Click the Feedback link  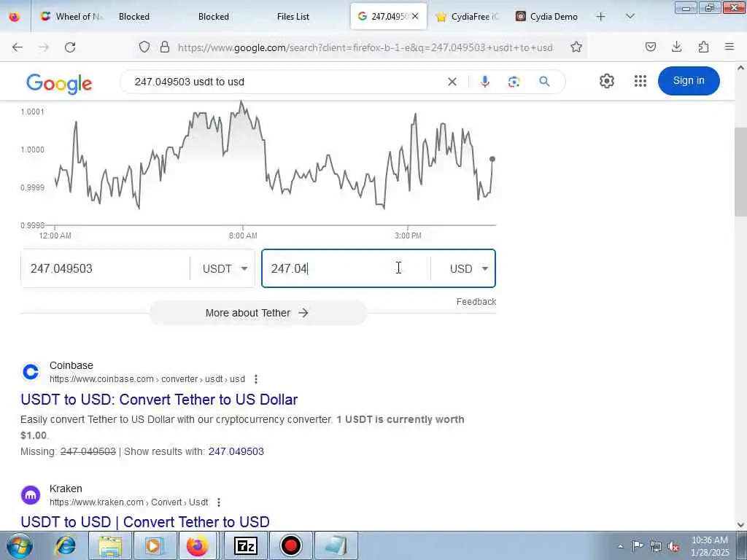point(476,301)
